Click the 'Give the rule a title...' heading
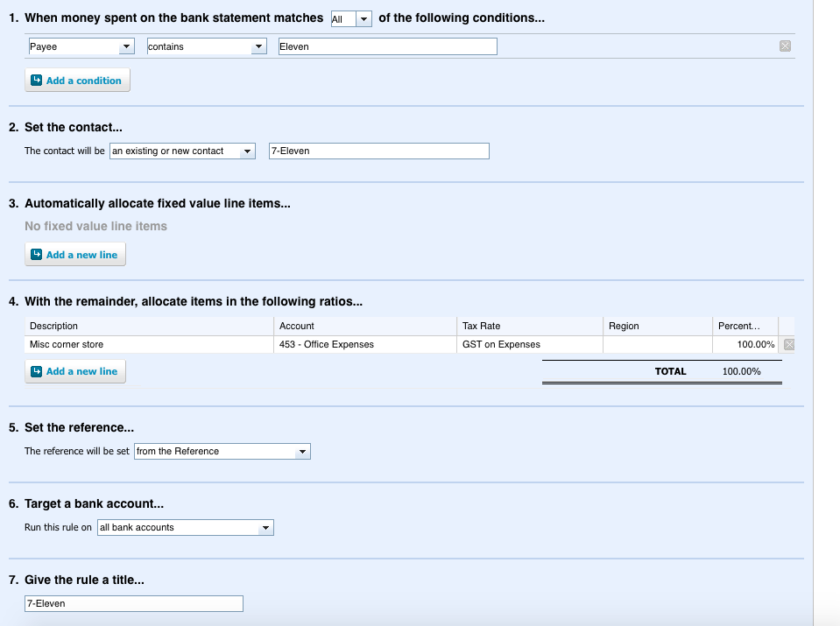The width and height of the screenshot is (840, 626). [84, 580]
